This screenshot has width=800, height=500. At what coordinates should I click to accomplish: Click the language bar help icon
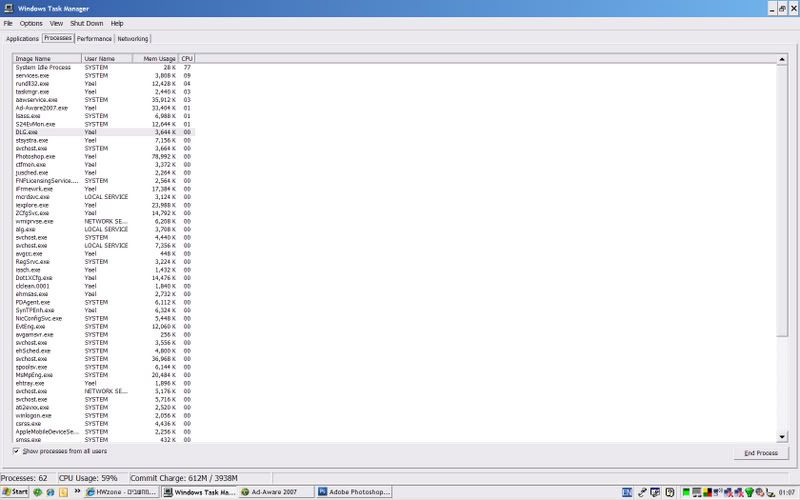[669, 492]
